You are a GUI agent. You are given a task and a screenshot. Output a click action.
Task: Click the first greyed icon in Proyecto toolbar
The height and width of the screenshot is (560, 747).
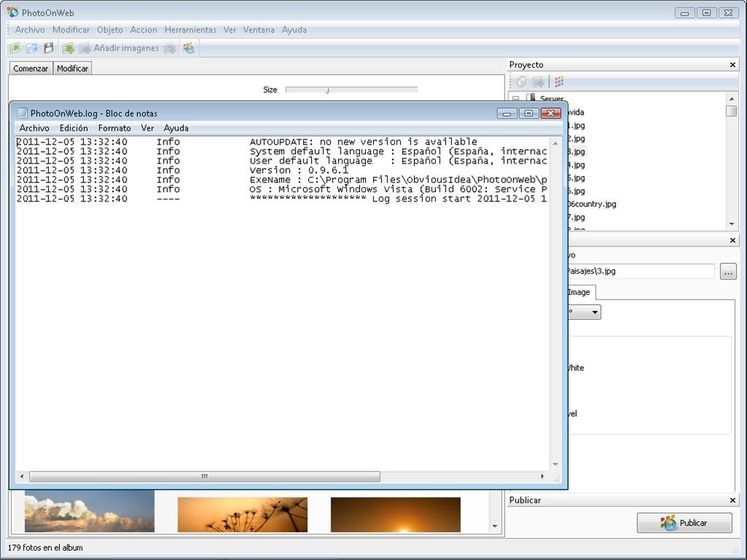tap(521, 82)
